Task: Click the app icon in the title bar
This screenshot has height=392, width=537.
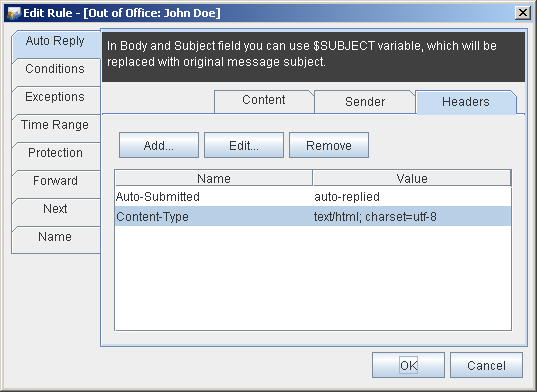Action: click(x=14, y=13)
